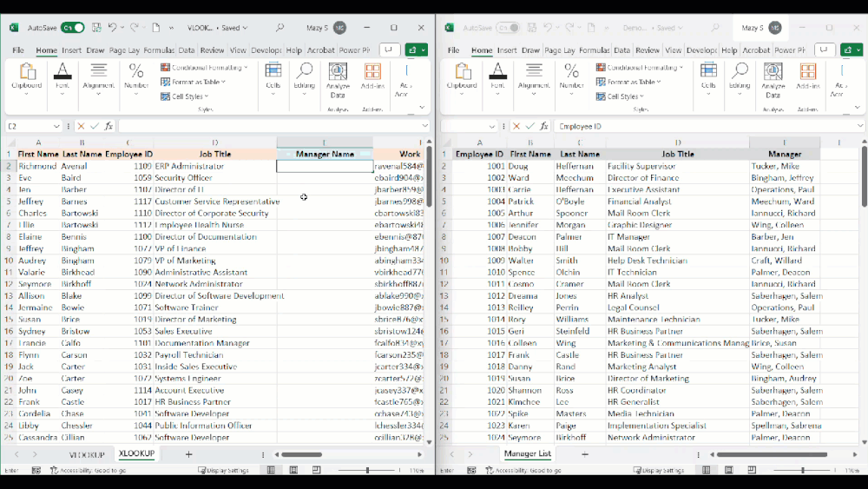This screenshot has height=489, width=868.
Task: Click Normal view icon in left status bar
Action: 271,470
